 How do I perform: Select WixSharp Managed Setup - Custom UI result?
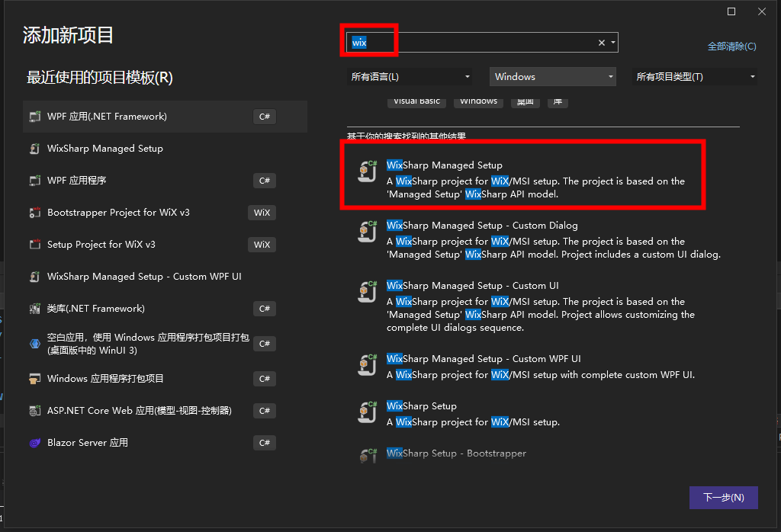[543, 306]
